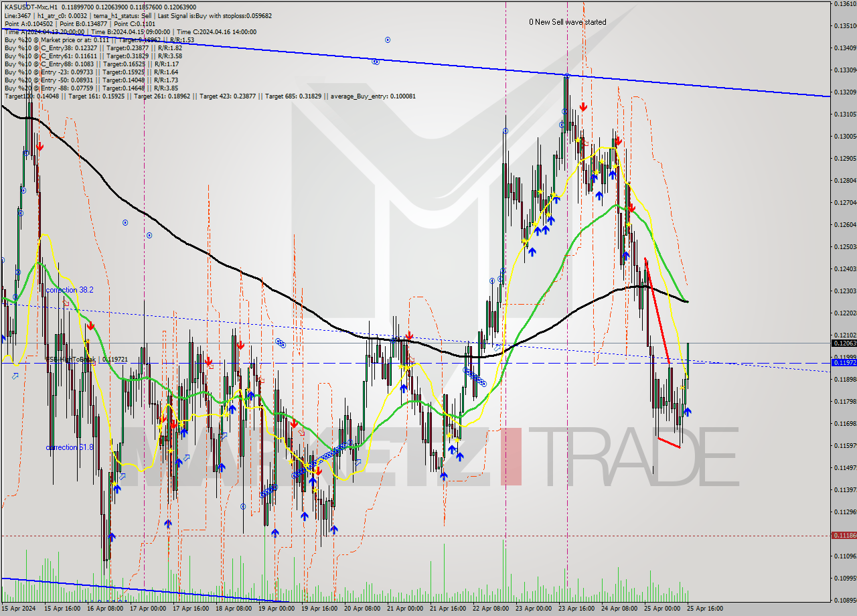Select the 'Buy %10 @ C_Entry61' line
This screenshot has height=616, width=857.
93,56
